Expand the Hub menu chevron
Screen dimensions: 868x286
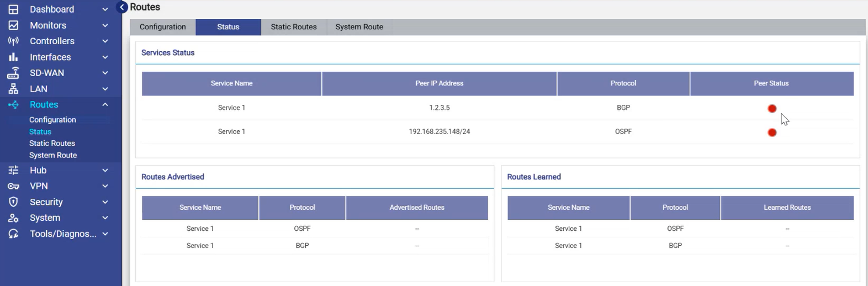(105, 171)
